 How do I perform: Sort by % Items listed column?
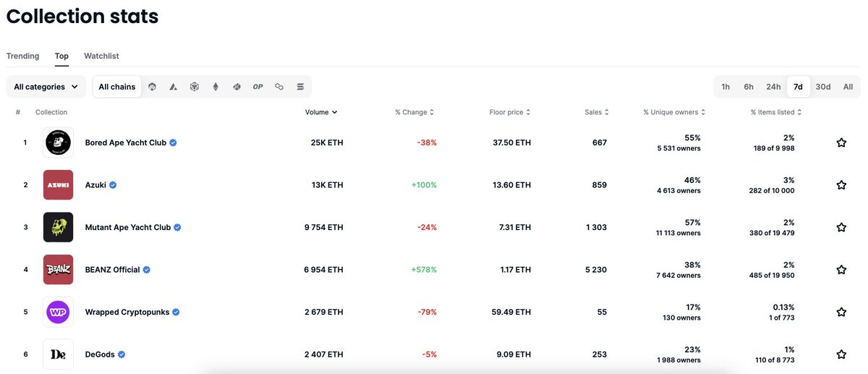point(776,112)
